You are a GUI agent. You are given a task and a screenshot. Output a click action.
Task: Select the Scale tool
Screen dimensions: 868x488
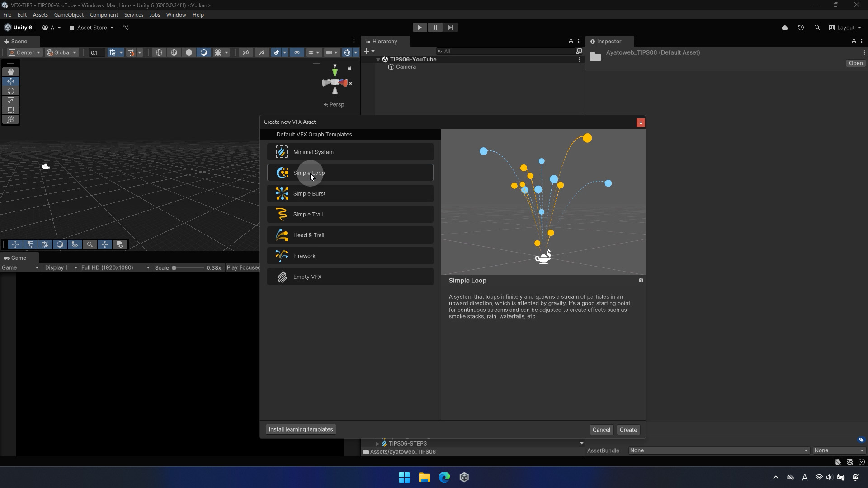point(11,100)
